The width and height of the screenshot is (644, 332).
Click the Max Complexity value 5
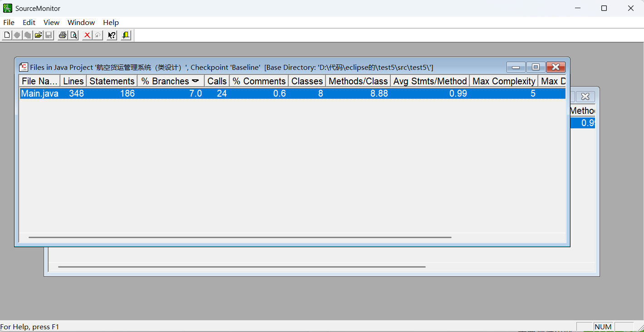point(533,93)
